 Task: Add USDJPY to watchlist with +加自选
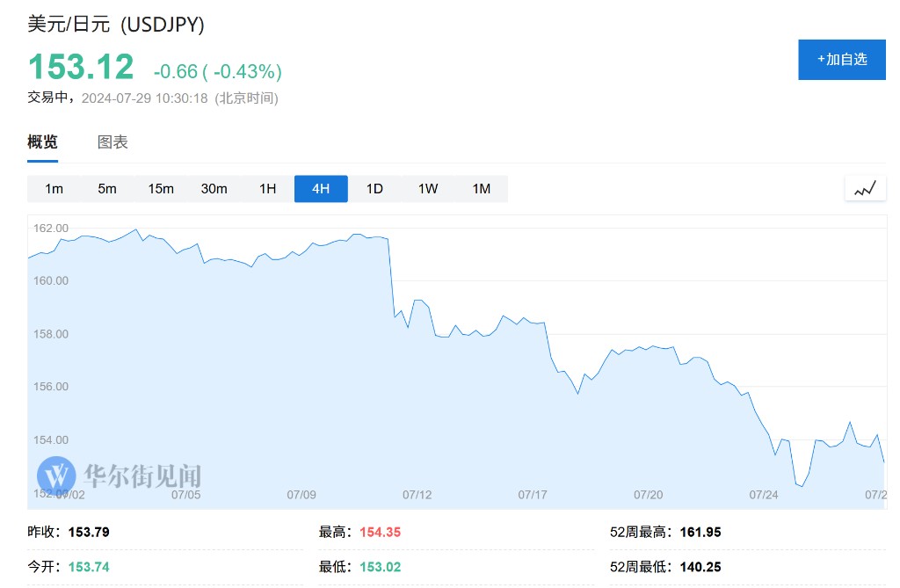click(841, 60)
